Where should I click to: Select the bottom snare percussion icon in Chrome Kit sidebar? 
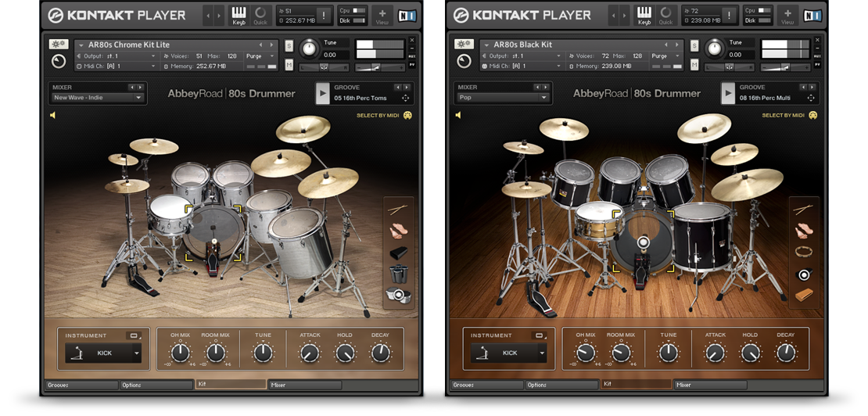398,295
